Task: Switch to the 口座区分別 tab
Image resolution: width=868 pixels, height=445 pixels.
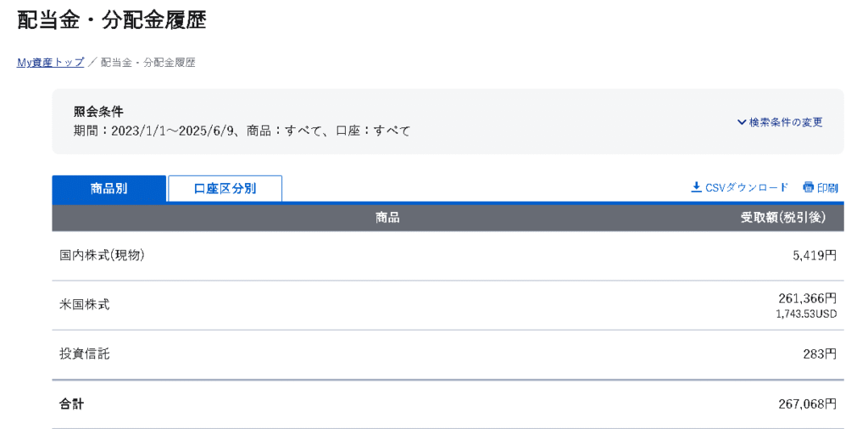Action: tap(225, 189)
